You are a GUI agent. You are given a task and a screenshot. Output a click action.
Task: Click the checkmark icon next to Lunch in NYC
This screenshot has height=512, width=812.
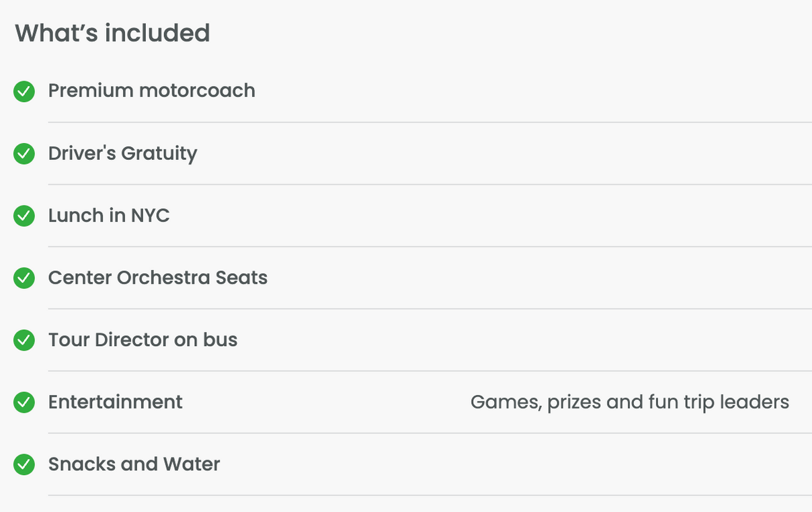coord(24,216)
